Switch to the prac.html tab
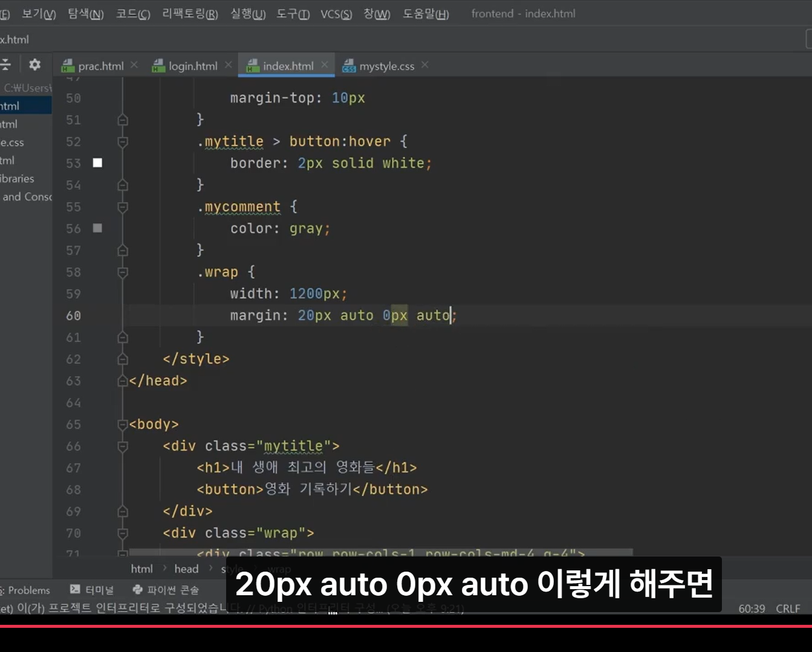This screenshot has height=652, width=812. [100, 66]
